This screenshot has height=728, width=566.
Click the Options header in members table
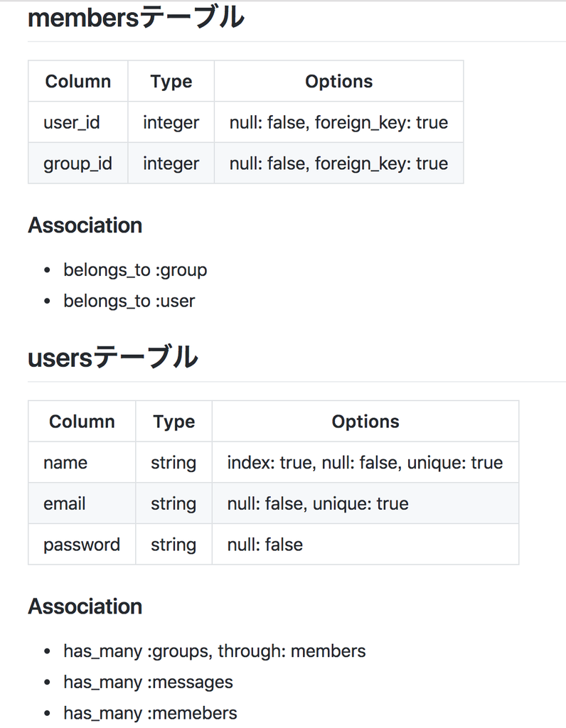(x=339, y=81)
